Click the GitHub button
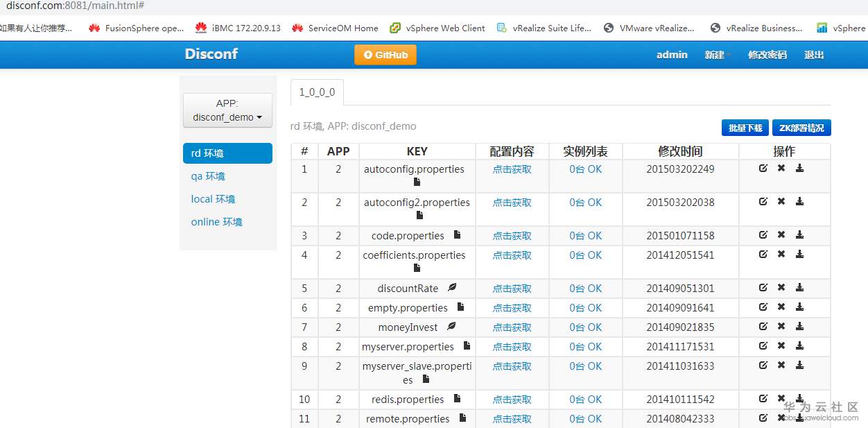Image resolution: width=868 pixels, height=428 pixels. tap(385, 55)
